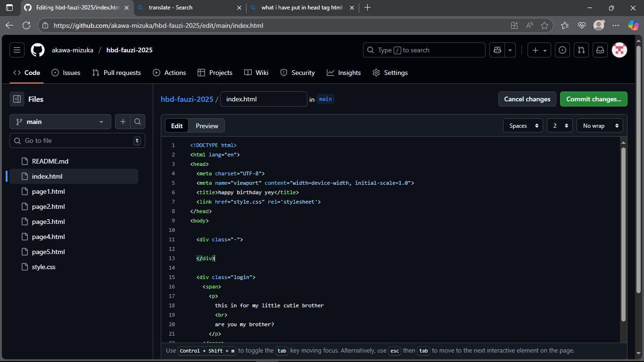This screenshot has height=362, width=644.
Task: Select style.css in the file tree
Action: pos(43,267)
